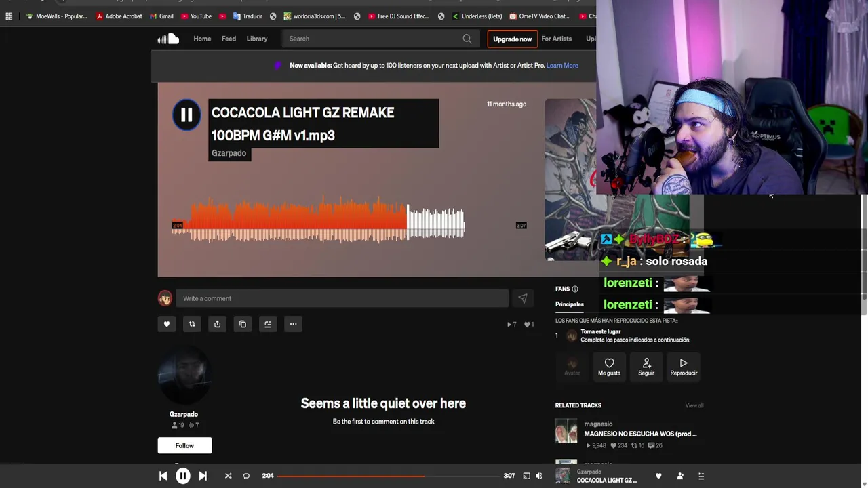Screen dimensions: 868x488
Task: Like the current track from the player bar heart
Action: tap(658, 476)
